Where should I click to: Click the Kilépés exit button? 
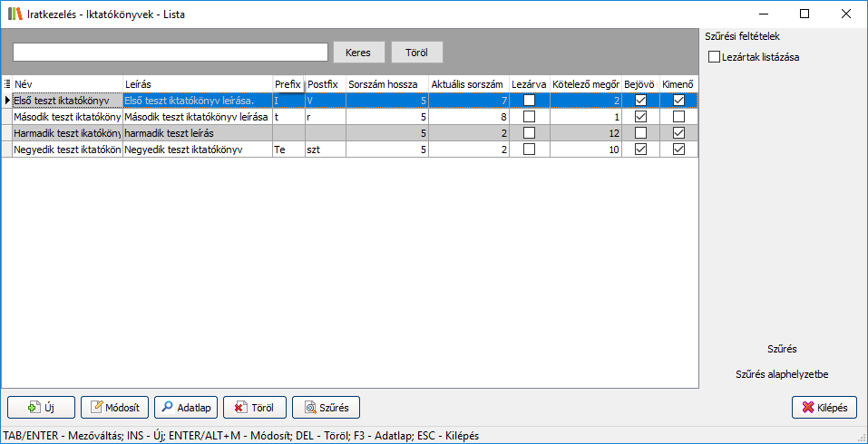[824, 408]
